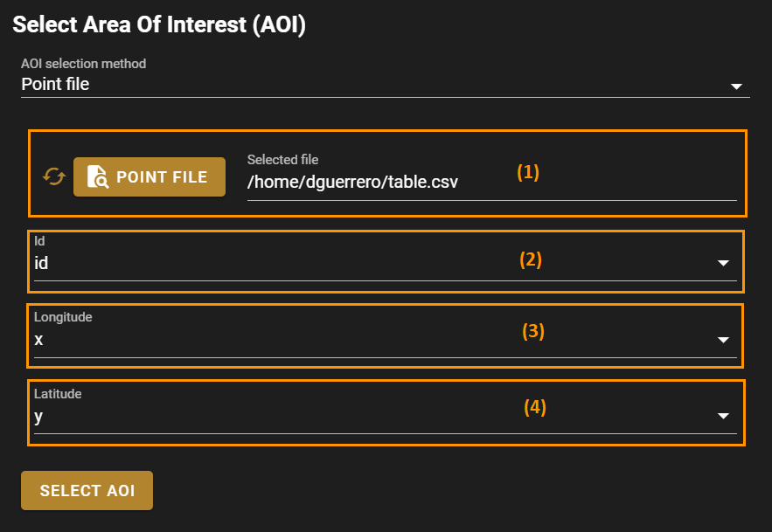Click the 'id' value in Id field
Viewport: 772px width, 532px height.
click(41, 263)
